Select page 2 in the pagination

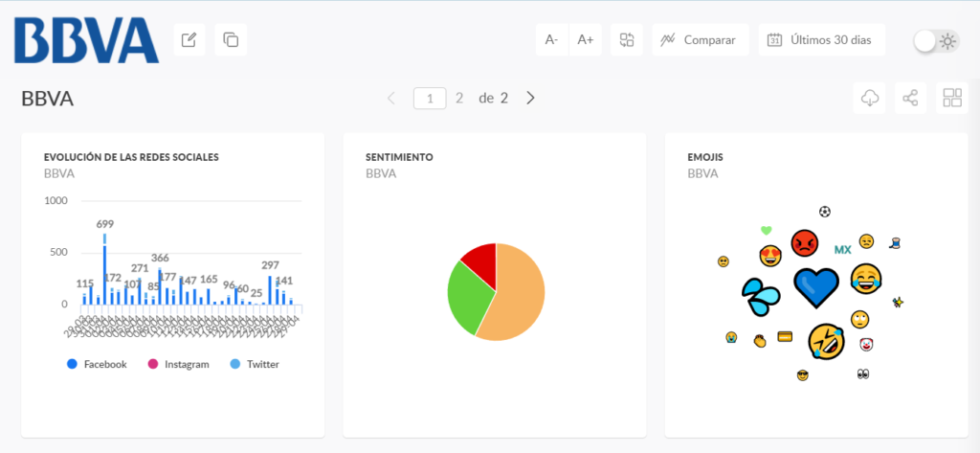point(459,99)
